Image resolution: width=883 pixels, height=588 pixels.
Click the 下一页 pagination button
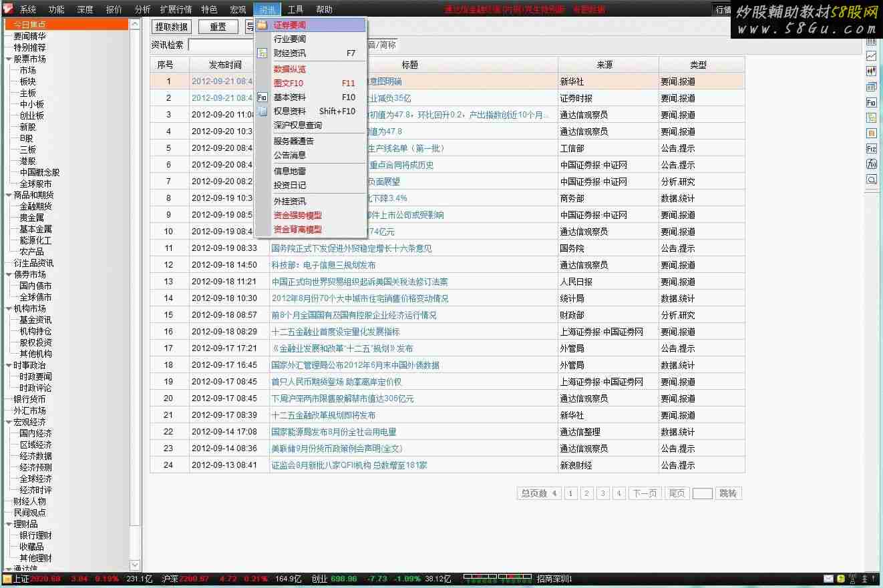pos(645,493)
